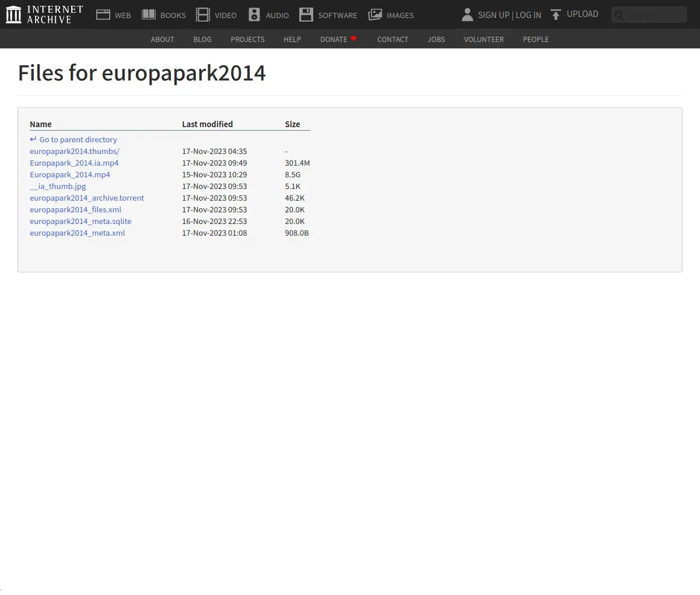The width and height of the screenshot is (700, 595).
Task: Click the Internet Archive logo
Action: (x=44, y=15)
